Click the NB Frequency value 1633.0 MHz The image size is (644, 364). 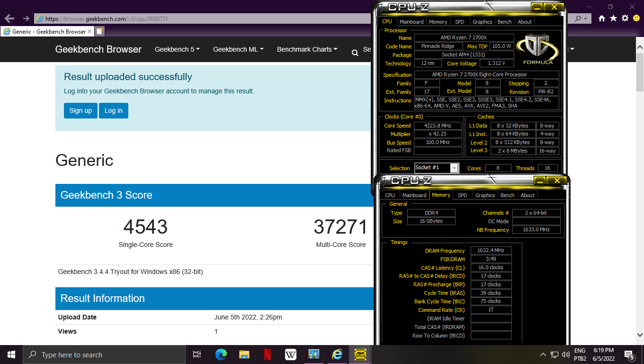pos(536,230)
